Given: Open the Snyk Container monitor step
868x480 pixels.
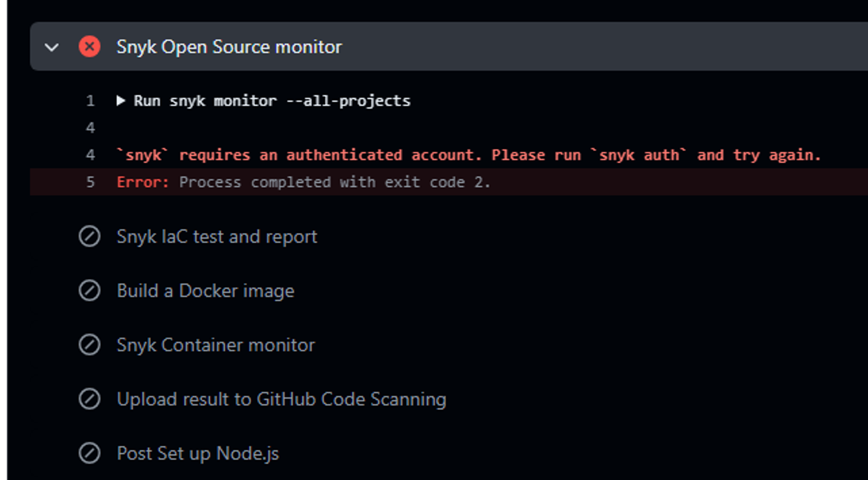Looking at the screenshot, I should tap(216, 345).
